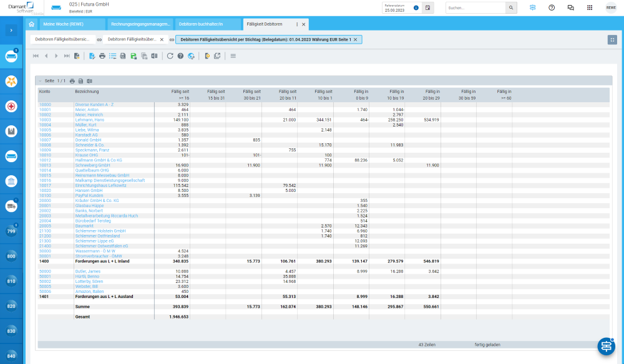The height and width of the screenshot is (364, 624).
Task: Open the bank building sidebar module
Action: tap(11, 181)
